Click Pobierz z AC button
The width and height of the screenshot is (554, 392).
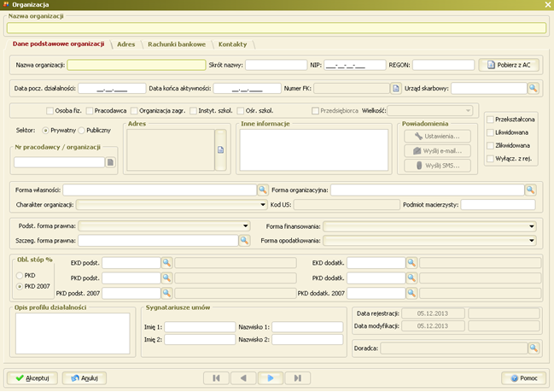[509, 65]
